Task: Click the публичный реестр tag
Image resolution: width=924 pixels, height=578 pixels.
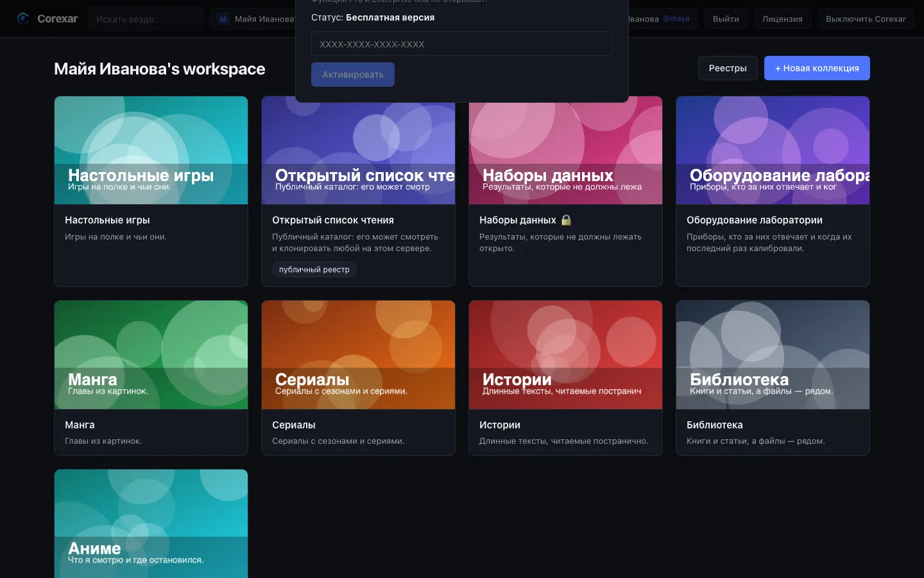Action: pyautogui.click(x=314, y=270)
